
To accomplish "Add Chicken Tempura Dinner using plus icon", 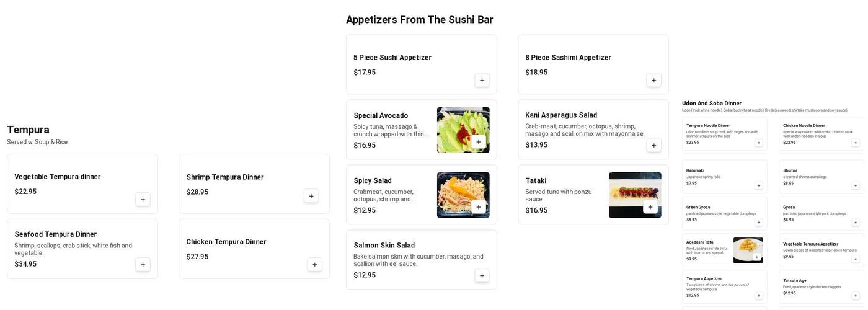I will point(314,265).
